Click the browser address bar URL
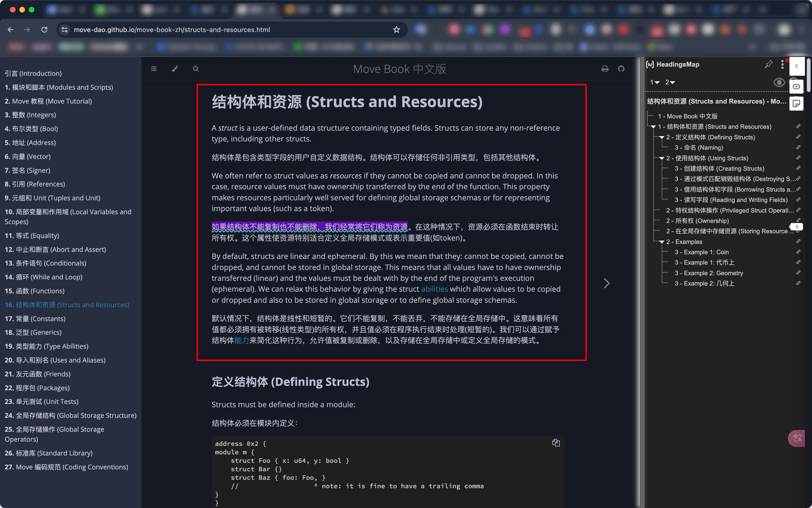Image resolution: width=812 pixels, height=508 pixels. (x=172, y=30)
